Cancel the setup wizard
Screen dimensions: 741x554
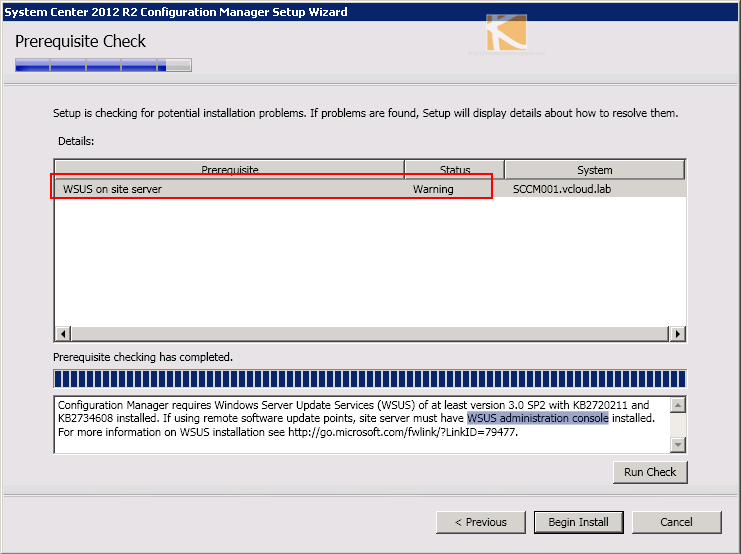click(x=676, y=522)
